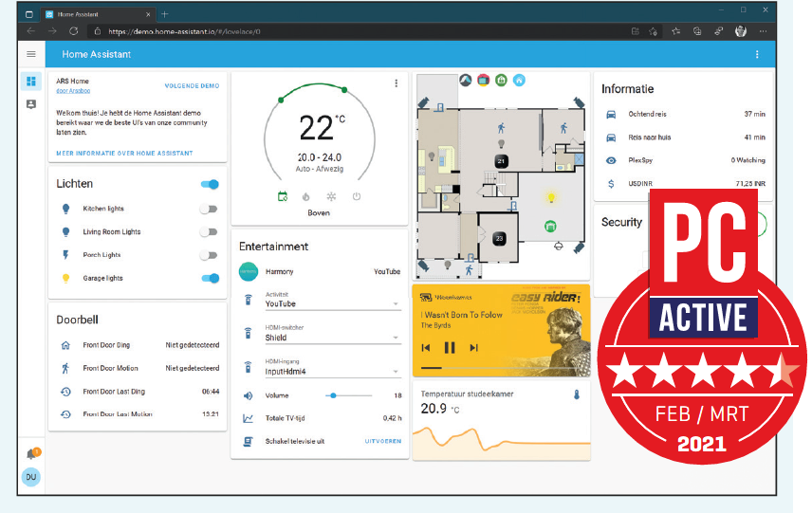Switch to the Home Assistant browser tab

tap(99, 14)
